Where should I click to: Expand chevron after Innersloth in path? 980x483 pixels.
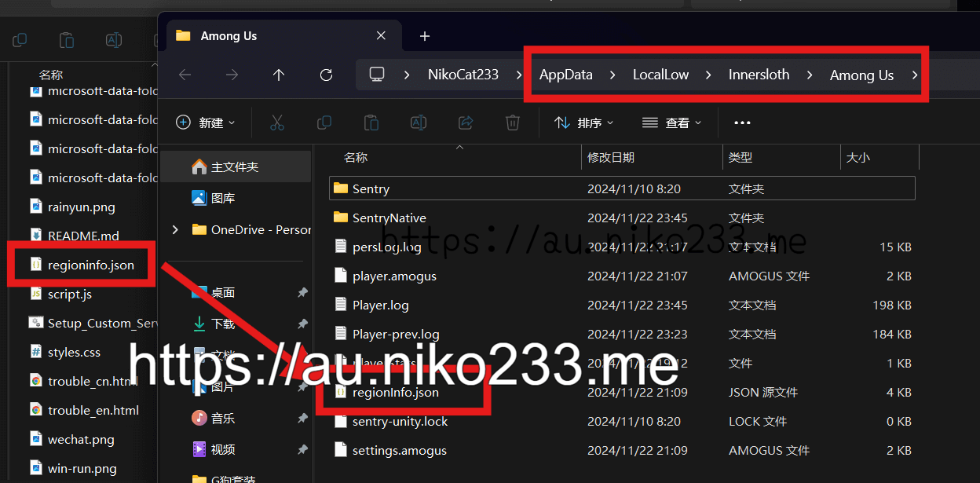pyautogui.click(x=809, y=75)
